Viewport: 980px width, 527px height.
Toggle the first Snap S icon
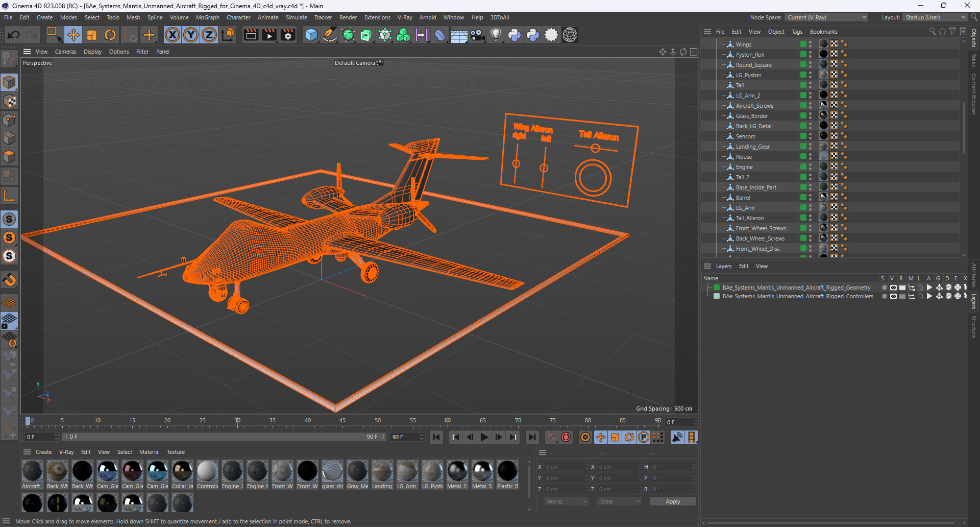point(9,219)
